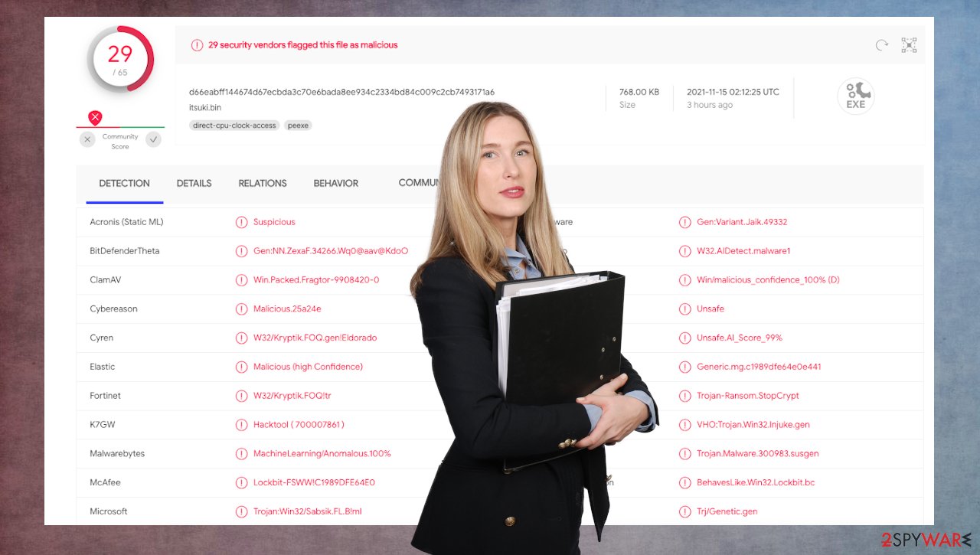Click the W32/Kryptik.FOQ!tr result
This screenshot has width=980, height=555.
point(292,396)
